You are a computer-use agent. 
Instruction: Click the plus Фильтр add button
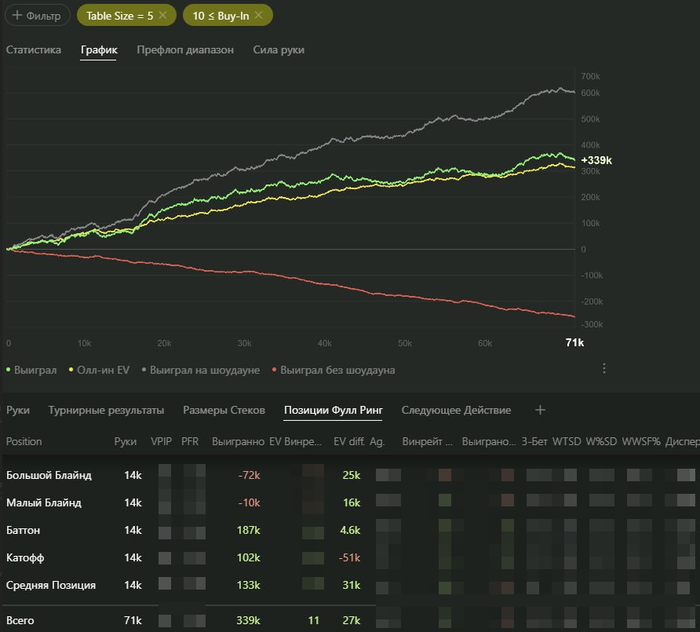tap(38, 15)
